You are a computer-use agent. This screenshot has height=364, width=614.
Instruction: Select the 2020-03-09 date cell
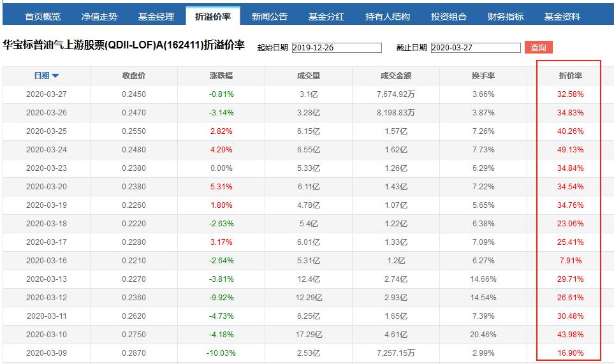(x=47, y=353)
